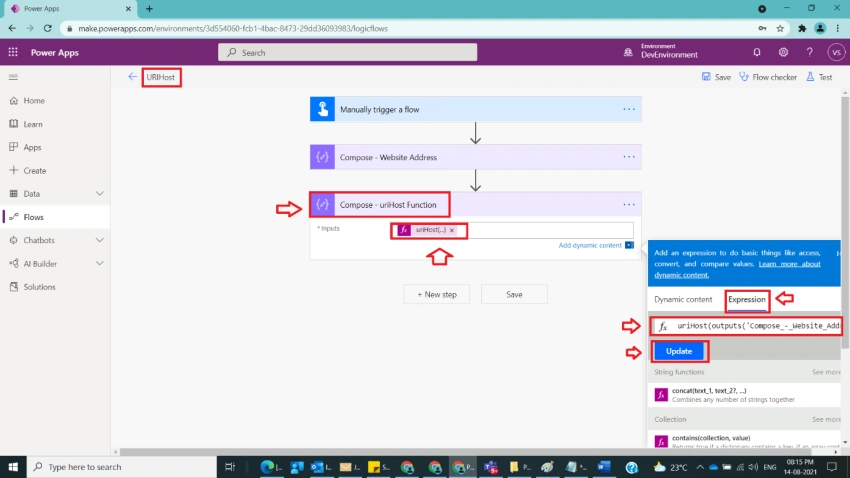850x478 pixels.
Task: Select the contains(collection, value) function
Action: click(x=744, y=440)
